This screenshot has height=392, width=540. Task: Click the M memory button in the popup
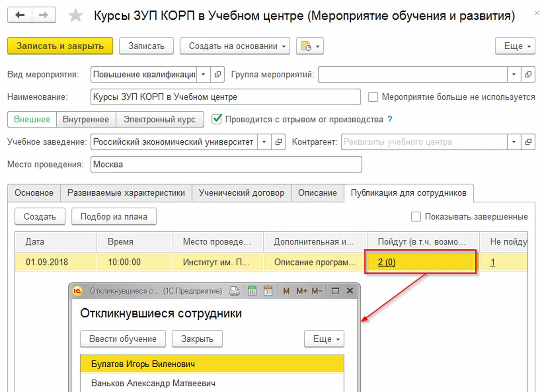[286, 291]
